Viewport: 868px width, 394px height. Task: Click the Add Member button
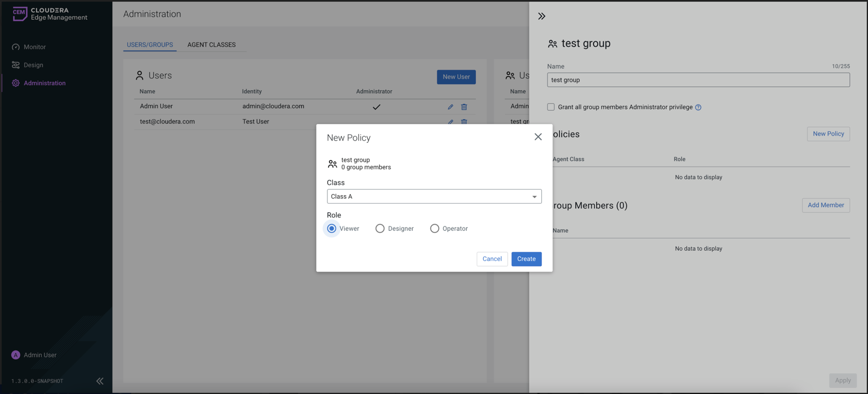[826, 205]
